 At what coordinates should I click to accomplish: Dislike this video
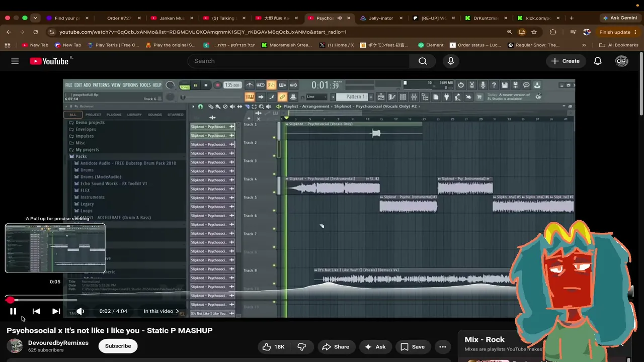click(x=302, y=346)
